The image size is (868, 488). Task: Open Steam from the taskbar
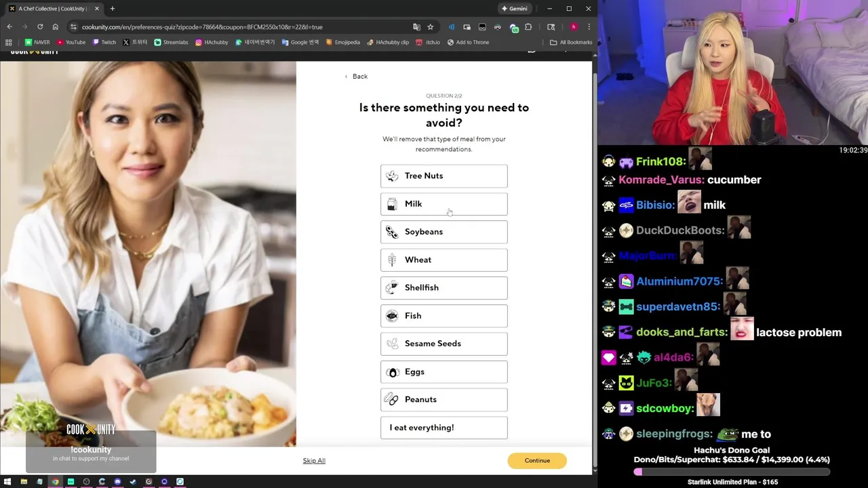pyautogui.click(x=133, y=482)
